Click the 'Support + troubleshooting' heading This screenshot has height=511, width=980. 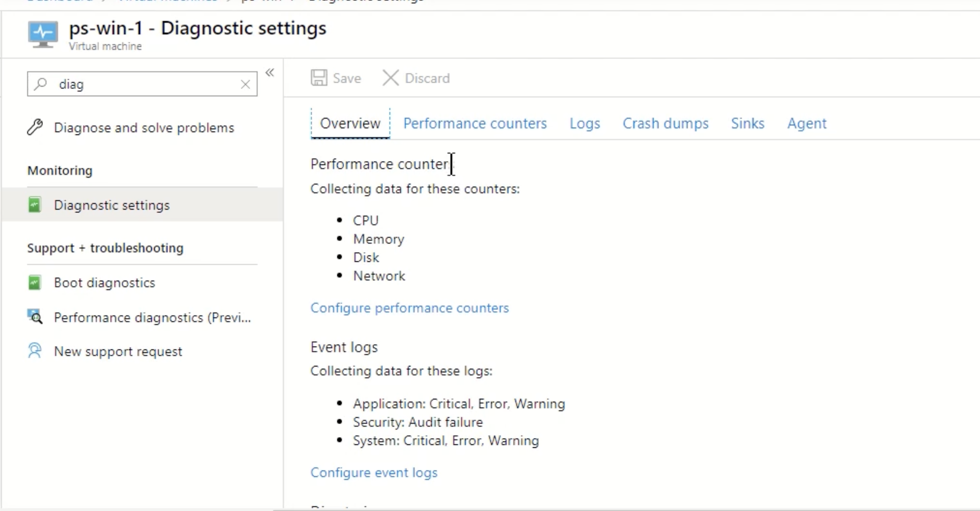click(105, 248)
